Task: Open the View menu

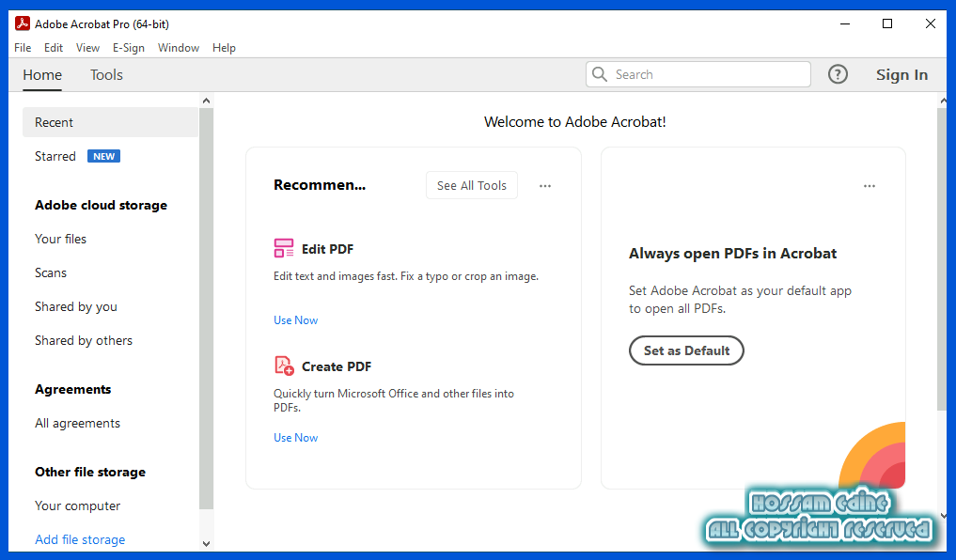Action: click(87, 48)
